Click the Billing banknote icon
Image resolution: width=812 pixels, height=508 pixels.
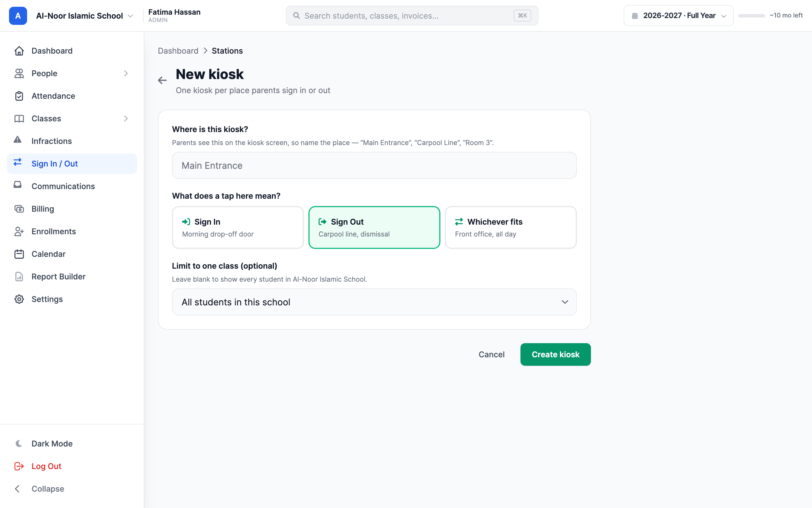(19, 209)
